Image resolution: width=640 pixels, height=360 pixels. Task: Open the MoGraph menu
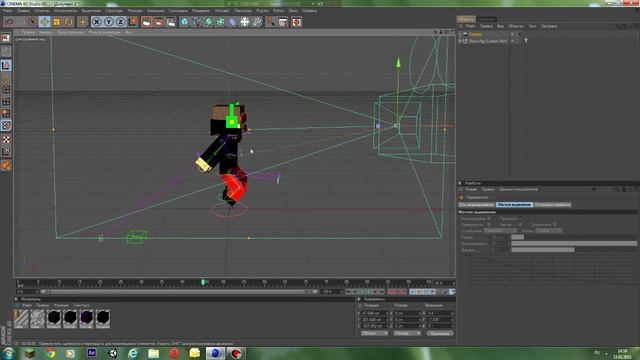click(222, 11)
